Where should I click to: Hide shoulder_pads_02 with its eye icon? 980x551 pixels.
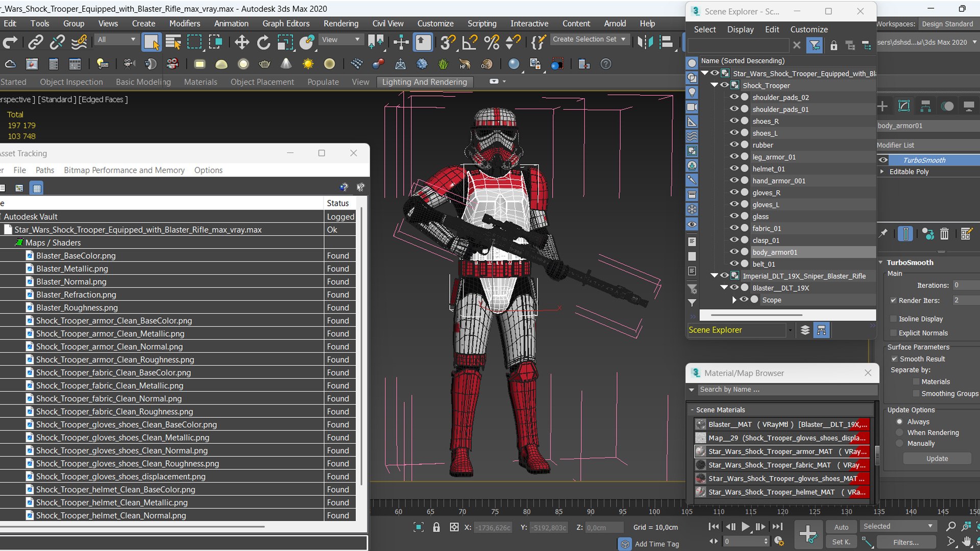pyautogui.click(x=734, y=97)
